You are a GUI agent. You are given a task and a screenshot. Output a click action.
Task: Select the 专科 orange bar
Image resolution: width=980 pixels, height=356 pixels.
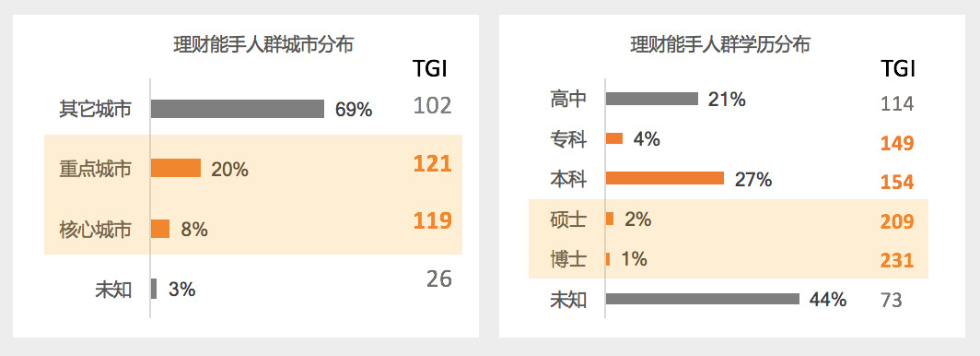(614, 139)
